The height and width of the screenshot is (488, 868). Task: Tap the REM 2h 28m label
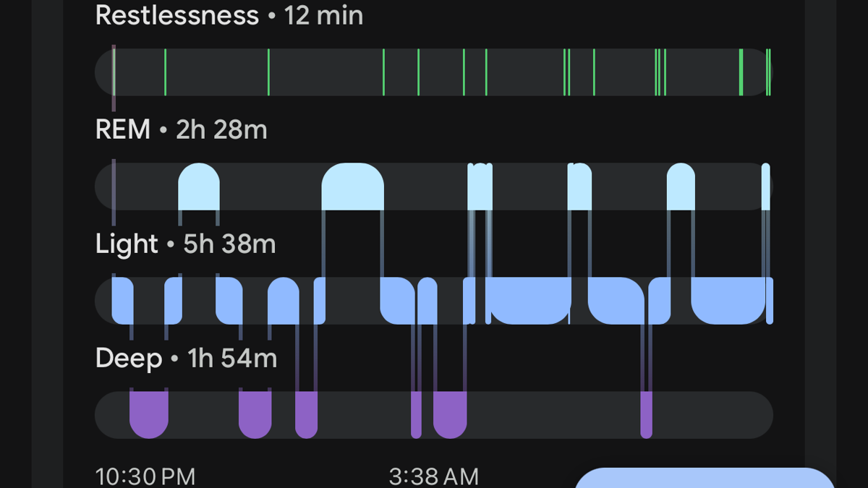[x=182, y=130]
